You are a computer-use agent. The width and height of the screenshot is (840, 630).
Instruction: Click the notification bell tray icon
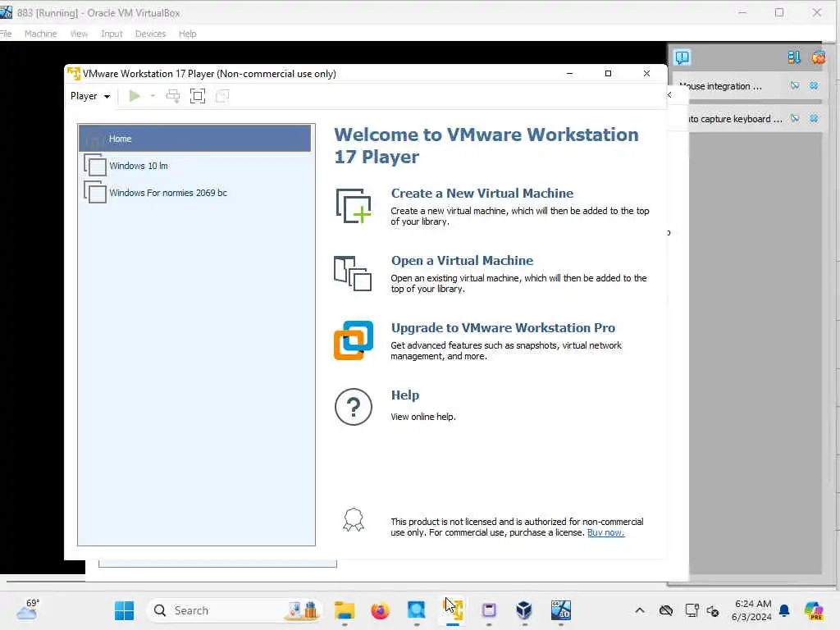coord(784,610)
